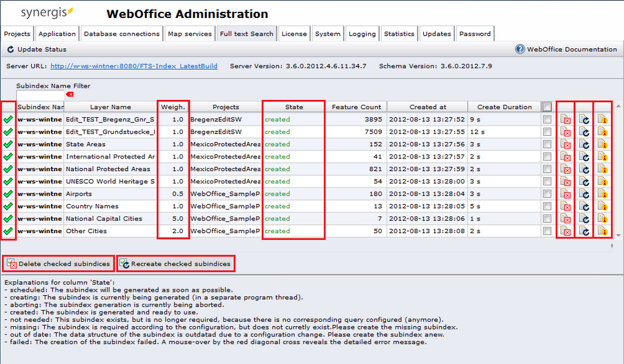
Task: Switch to Database connections tab
Action: pyautogui.click(x=121, y=34)
